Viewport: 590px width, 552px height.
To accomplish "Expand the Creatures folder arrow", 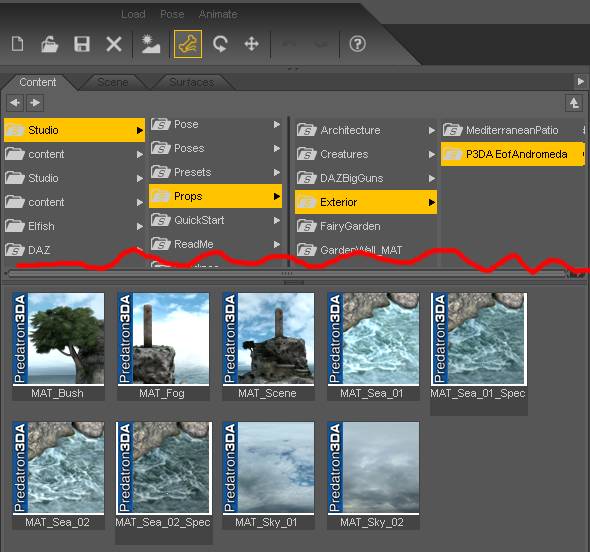I will tap(432, 154).
